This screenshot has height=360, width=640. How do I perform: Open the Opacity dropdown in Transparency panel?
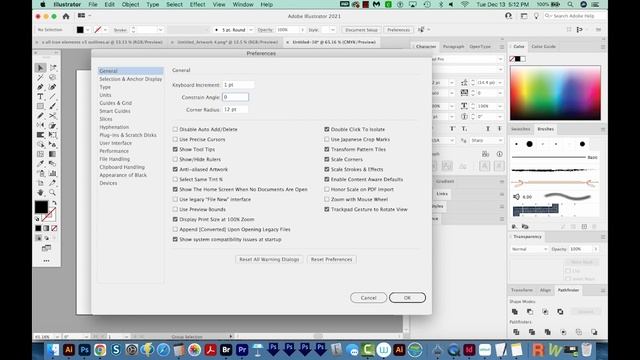point(596,249)
